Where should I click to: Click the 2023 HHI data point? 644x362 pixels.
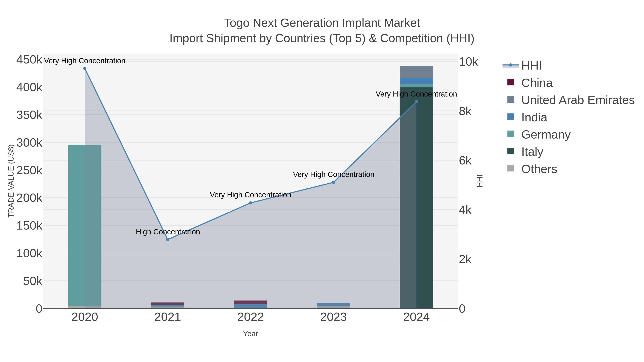333,182
